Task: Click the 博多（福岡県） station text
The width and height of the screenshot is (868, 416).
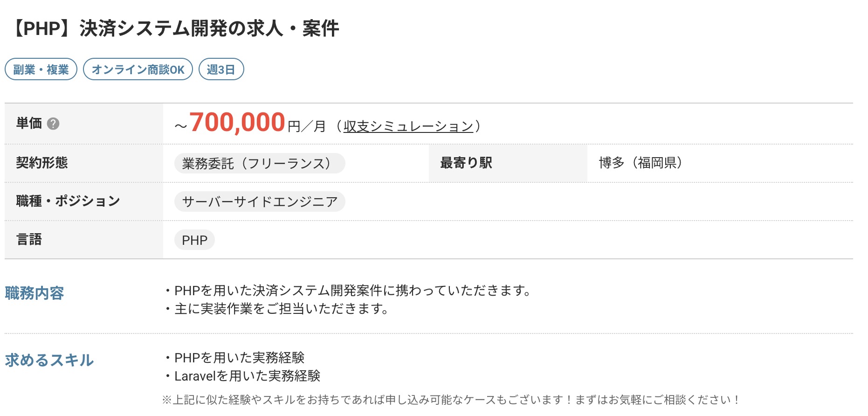Action: coord(641,163)
